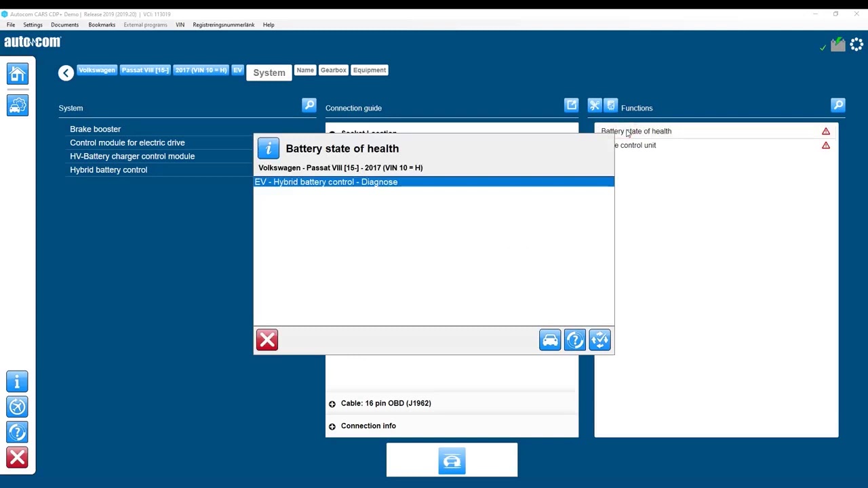This screenshot has width=868, height=488.
Task: Exit the app via sidebar red X
Action: (x=18, y=457)
